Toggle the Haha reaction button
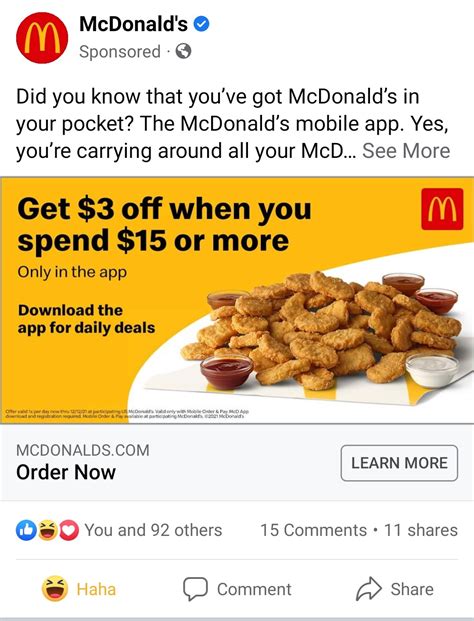 click(79, 589)
